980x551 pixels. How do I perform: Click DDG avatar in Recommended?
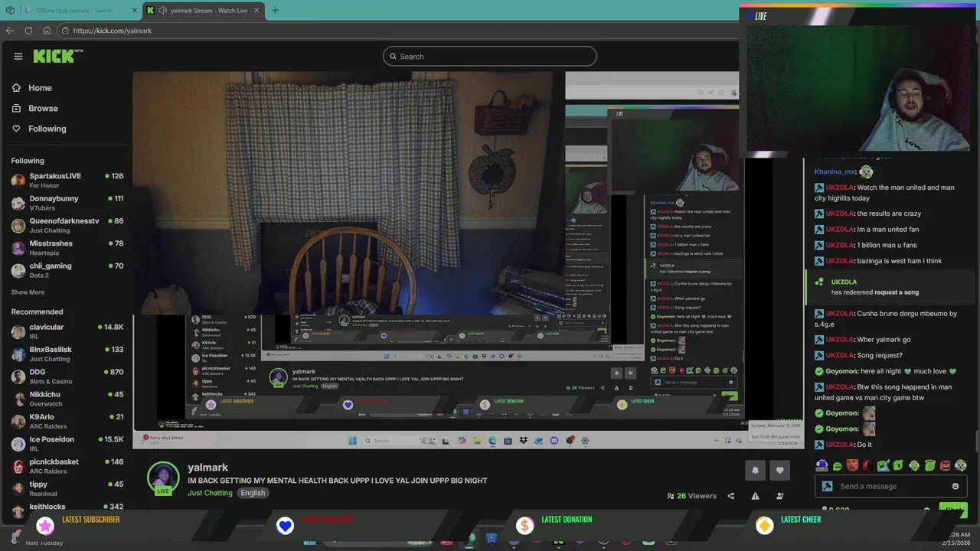click(x=18, y=377)
